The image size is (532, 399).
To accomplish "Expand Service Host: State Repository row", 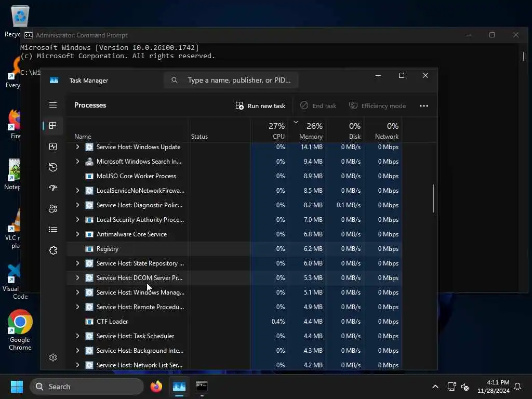I will click(x=77, y=263).
